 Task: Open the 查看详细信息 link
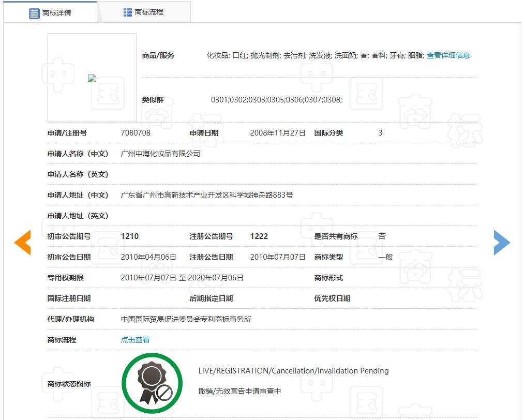(448, 55)
